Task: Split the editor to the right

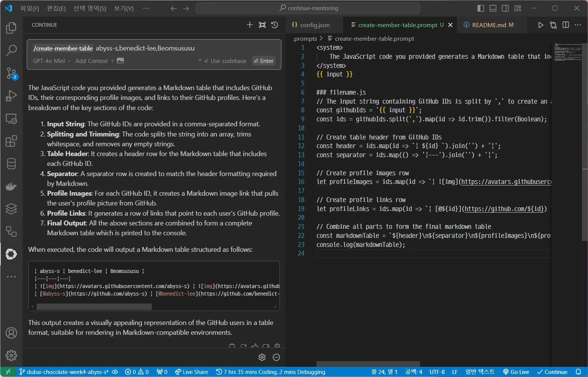Action: pyautogui.click(x=566, y=25)
